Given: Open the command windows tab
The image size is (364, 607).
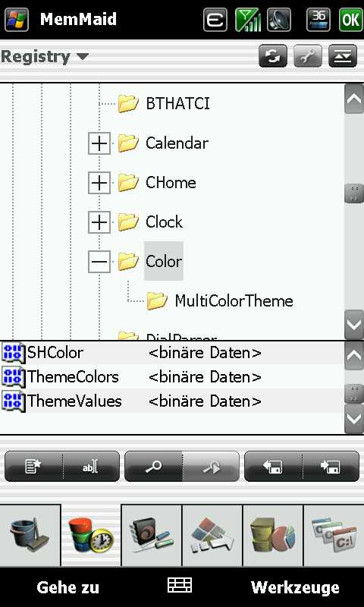Looking at the screenshot, I should click(x=334, y=535).
